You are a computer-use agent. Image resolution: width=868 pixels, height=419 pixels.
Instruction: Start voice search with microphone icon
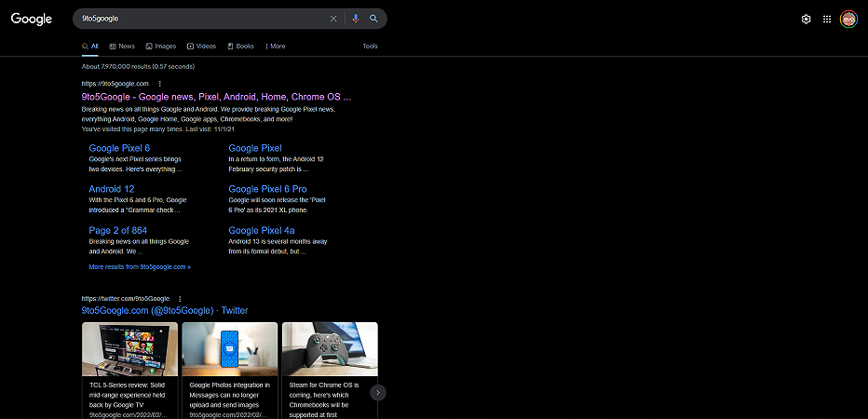point(356,19)
